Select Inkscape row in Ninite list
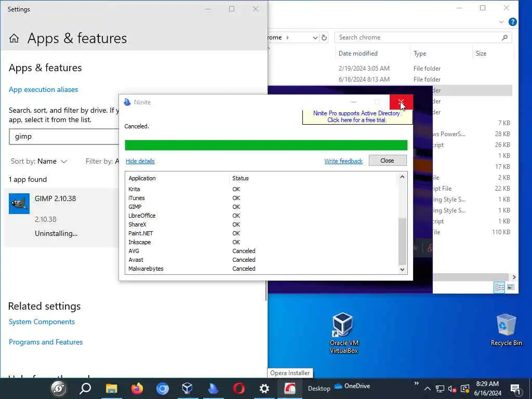Viewport: 532px width, 399px height. 262,242
